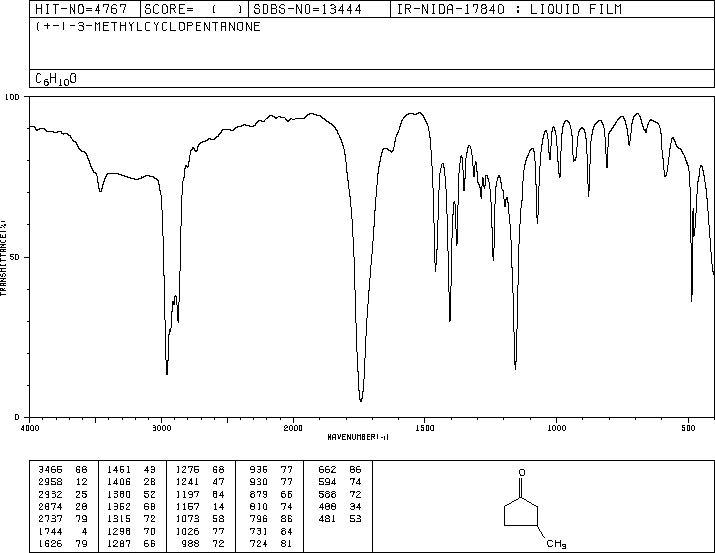Click the 4000 x-axis tick label

click(x=30, y=428)
